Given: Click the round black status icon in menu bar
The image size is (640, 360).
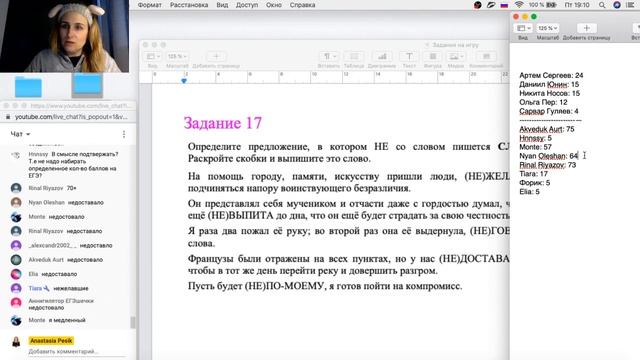Looking at the screenshot, I should pyautogui.click(x=477, y=5).
